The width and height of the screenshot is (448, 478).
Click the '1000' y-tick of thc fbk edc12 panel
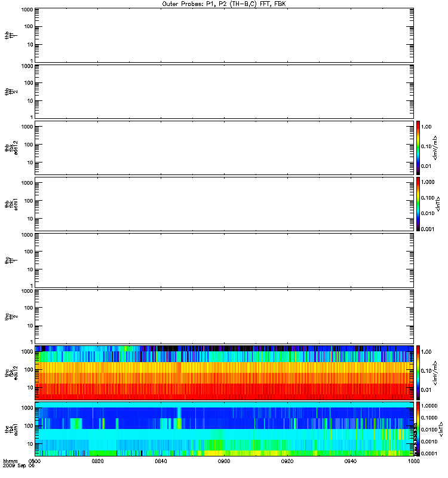click(27, 351)
